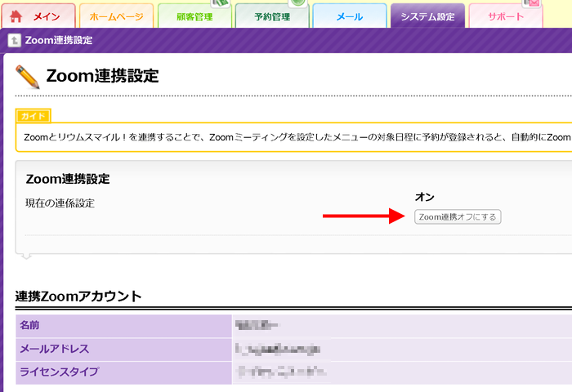Click the 現在の連係設定 label

point(60,203)
